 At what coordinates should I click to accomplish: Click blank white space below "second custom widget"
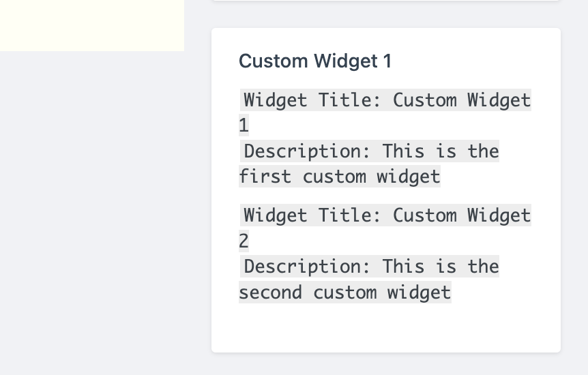click(385, 328)
